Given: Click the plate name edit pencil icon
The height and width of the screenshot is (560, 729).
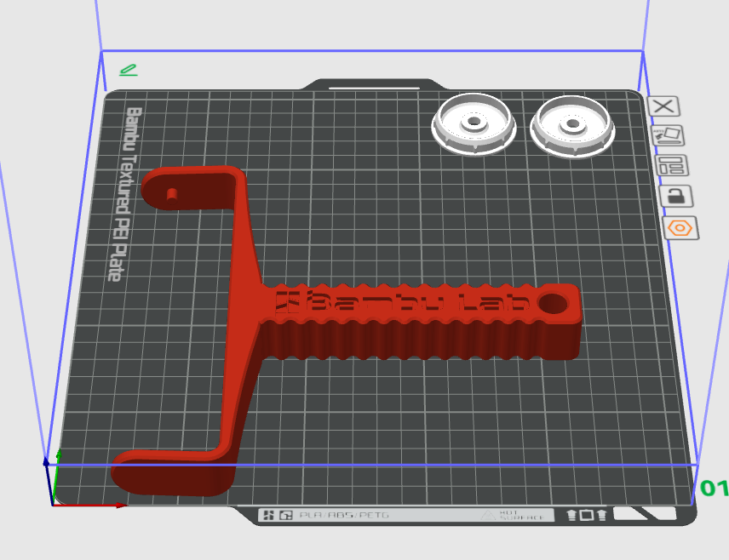Looking at the screenshot, I should [x=129, y=70].
